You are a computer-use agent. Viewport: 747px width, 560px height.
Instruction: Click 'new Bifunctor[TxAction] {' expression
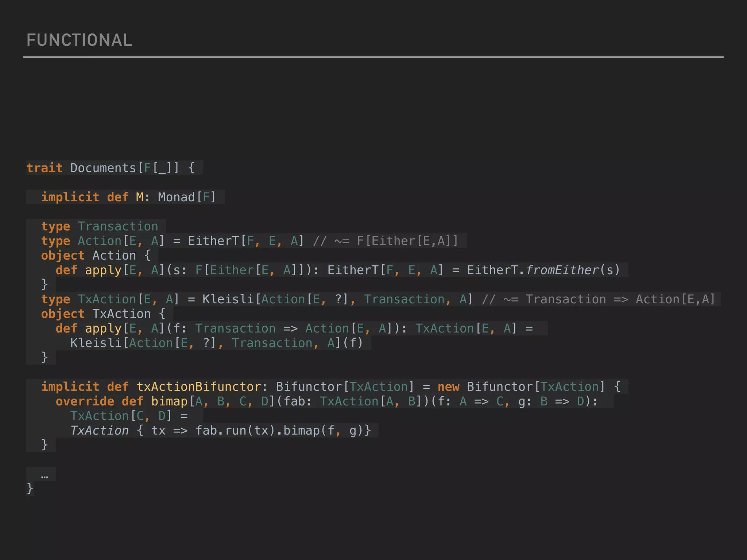[529, 387]
